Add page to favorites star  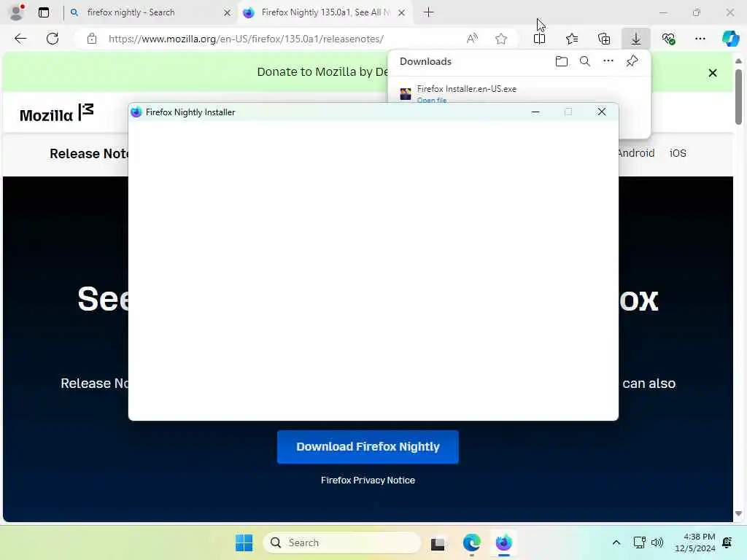coord(500,39)
